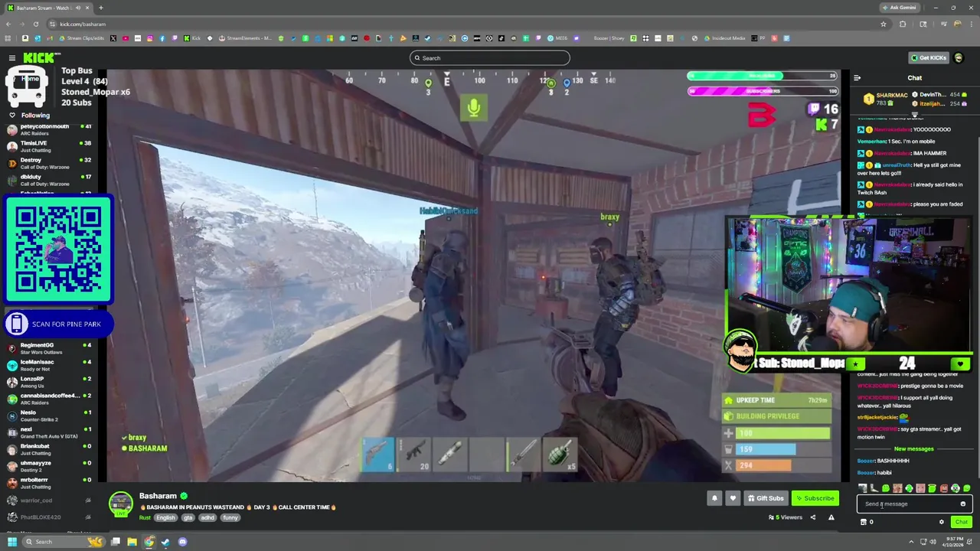Click the KICK logo in header
Image resolution: width=980 pixels, height=551 pixels.
(x=38, y=58)
